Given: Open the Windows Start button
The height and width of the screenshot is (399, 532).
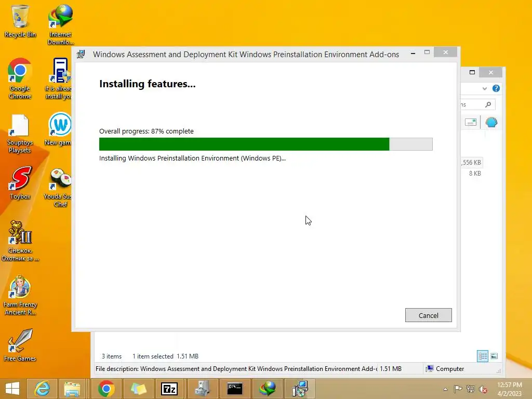Looking at the screenshot, I should [x=12, y=389].
